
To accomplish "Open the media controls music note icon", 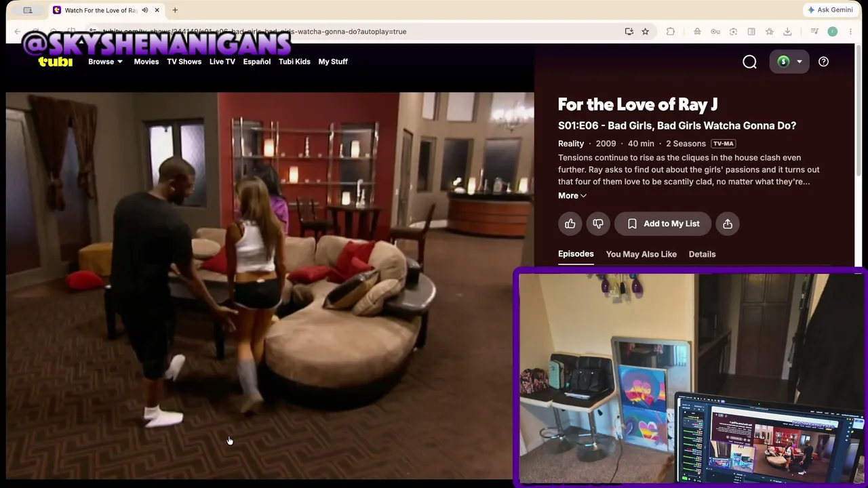I will tap(814, 31).
